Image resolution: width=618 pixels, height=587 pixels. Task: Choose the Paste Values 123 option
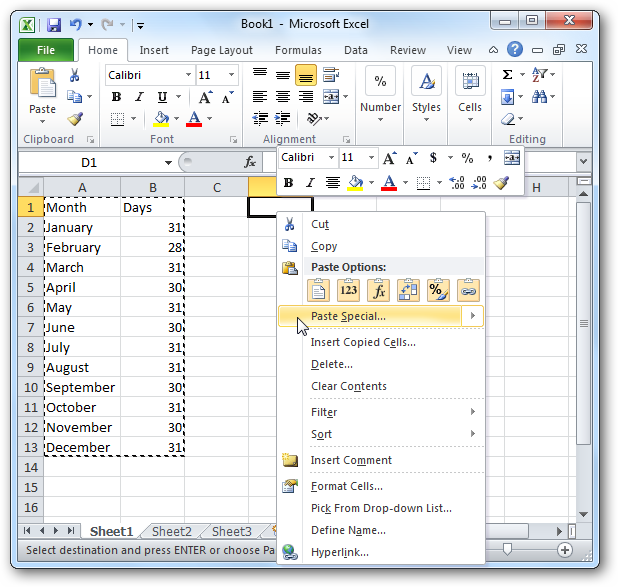pyautogui.click(x=348, y=290)
